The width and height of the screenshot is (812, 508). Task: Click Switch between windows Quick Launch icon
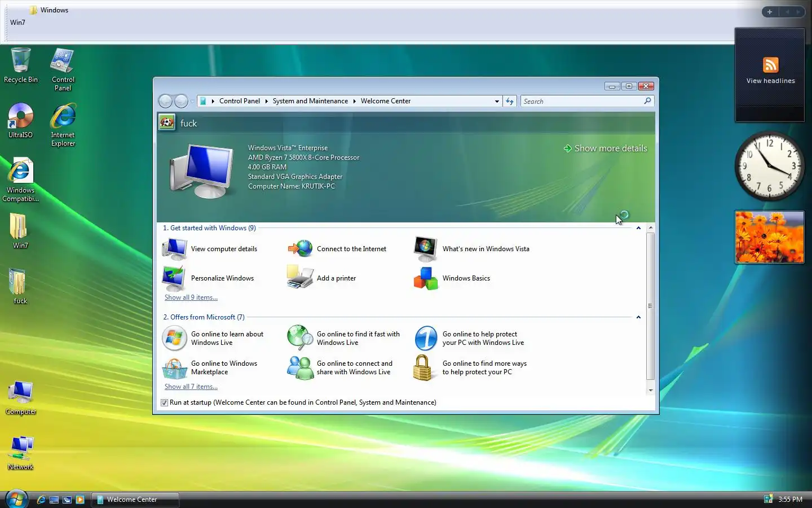67,500
